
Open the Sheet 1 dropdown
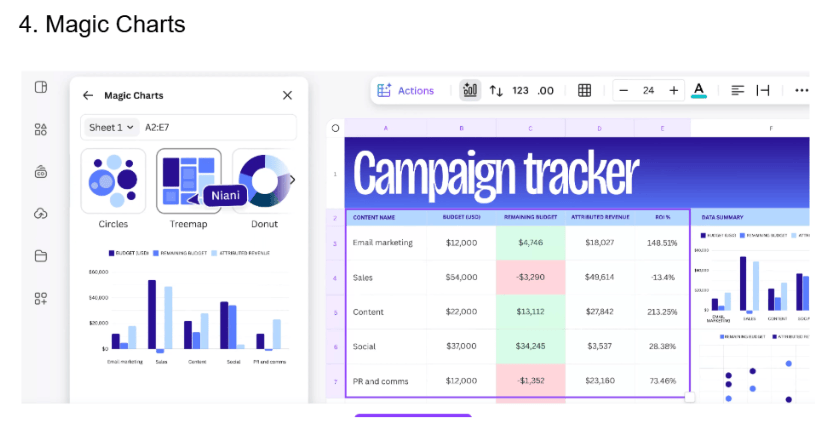coord(111,127)
